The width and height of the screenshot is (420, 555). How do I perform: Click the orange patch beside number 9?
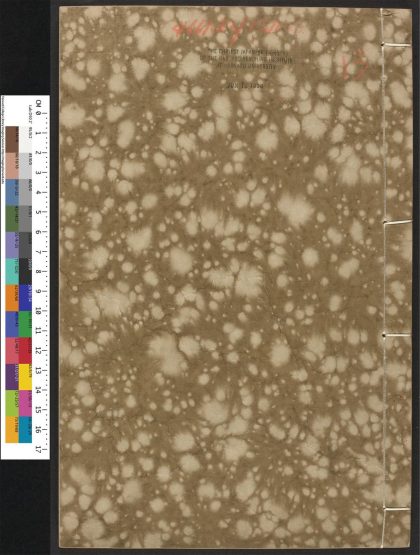[12, 298]
